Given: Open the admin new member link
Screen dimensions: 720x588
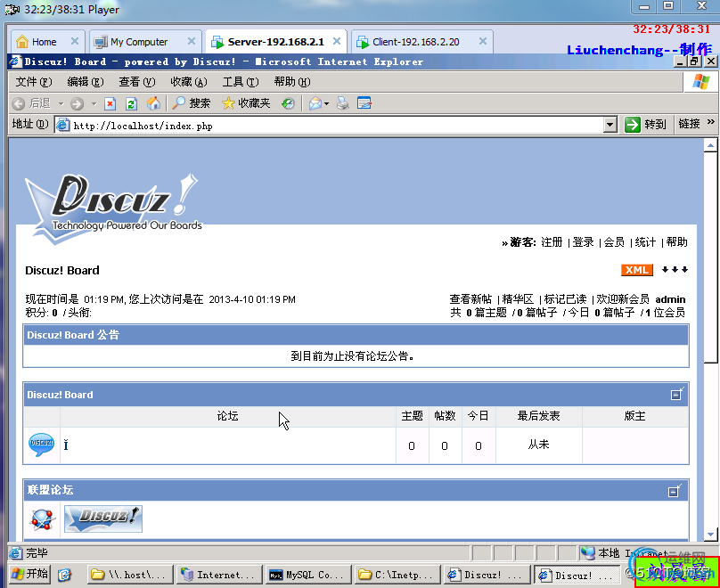Looking at the screenshot, I should point(670,299).
